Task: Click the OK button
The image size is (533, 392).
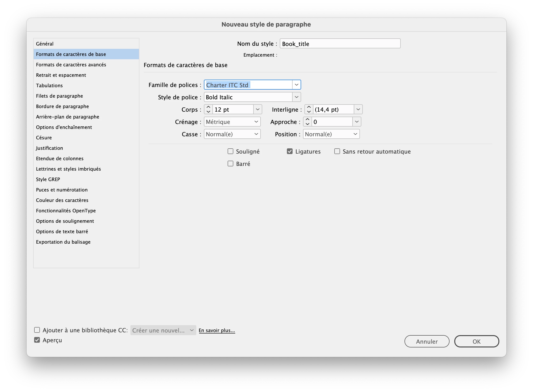Action: pos(476,342)
